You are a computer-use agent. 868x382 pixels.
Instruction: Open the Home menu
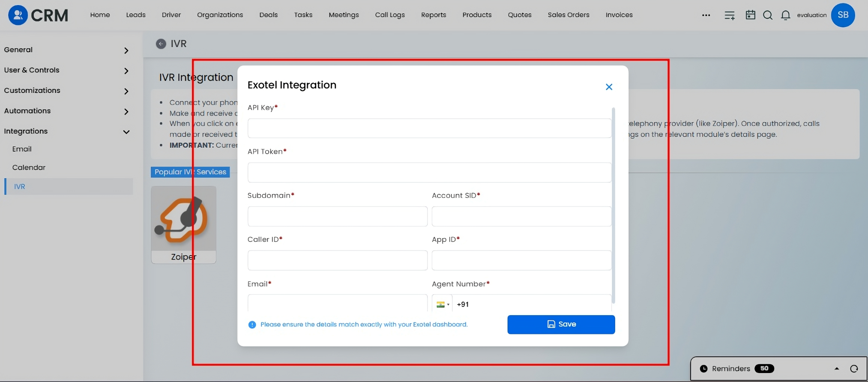point(100,15)
